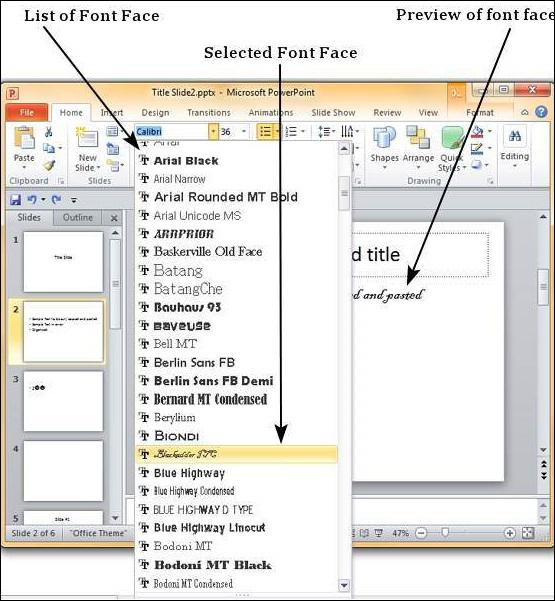This screenshot has width=555, height=601.
Task: Select the Format Painter brush icon
Action: pyautogui.click(x=49, y=165)
